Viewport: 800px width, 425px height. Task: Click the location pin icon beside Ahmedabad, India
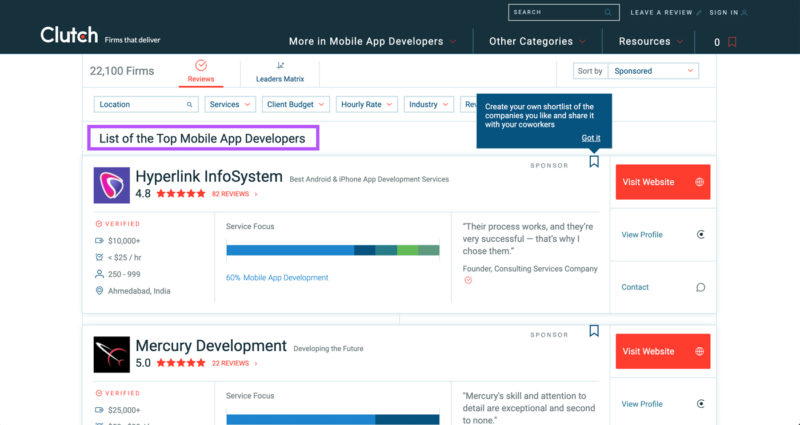(x=99, y=291)
